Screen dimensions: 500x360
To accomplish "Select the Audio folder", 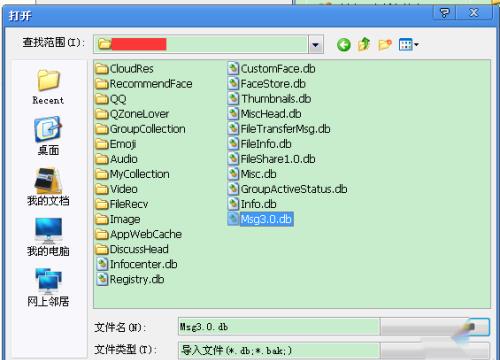I will (116, 159).
